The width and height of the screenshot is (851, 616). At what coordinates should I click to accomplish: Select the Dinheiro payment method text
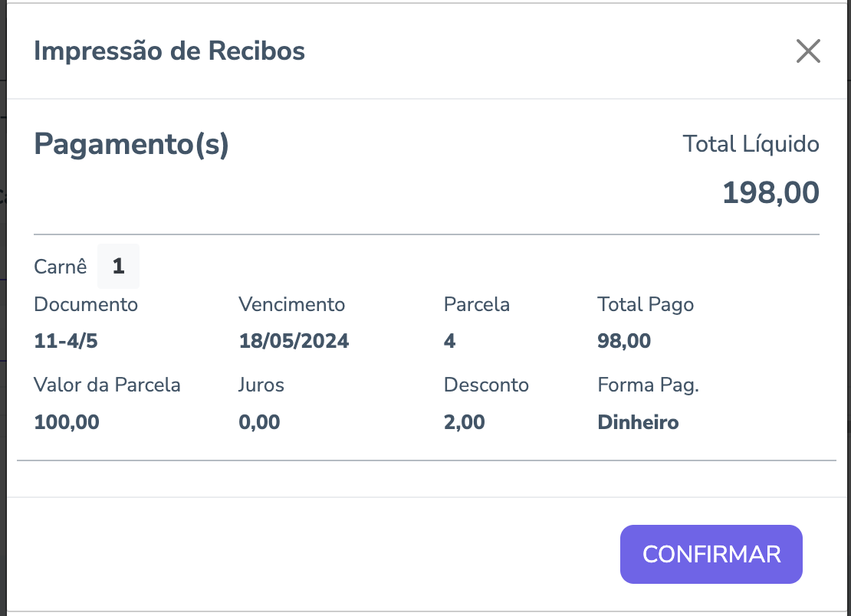(638, 422)
